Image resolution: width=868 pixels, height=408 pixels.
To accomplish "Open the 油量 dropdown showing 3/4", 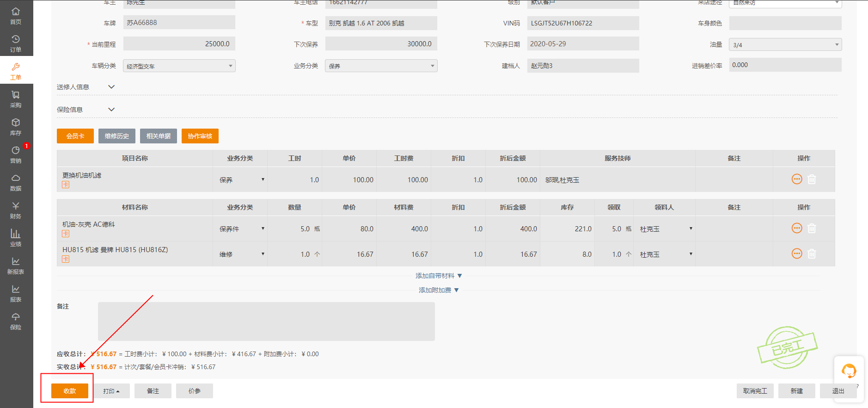I will (x=785, y=45).
